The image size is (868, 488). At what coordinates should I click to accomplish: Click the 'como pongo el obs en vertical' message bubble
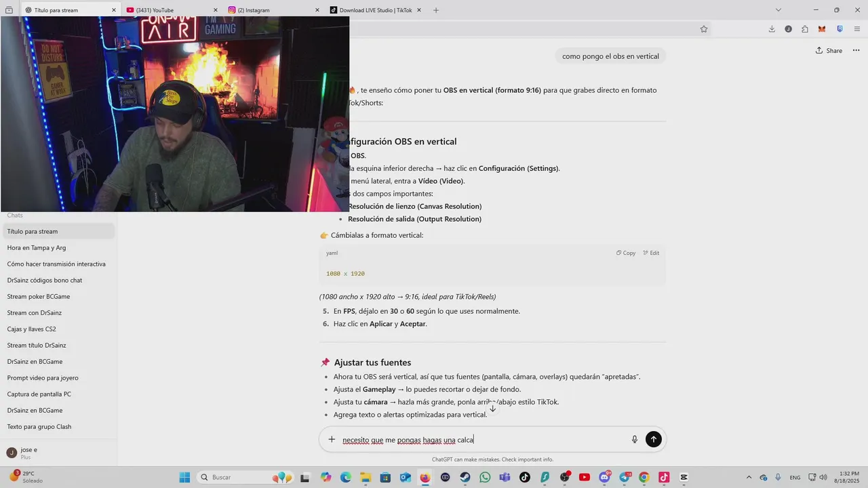pyautogui.click(x=610, y=56)
